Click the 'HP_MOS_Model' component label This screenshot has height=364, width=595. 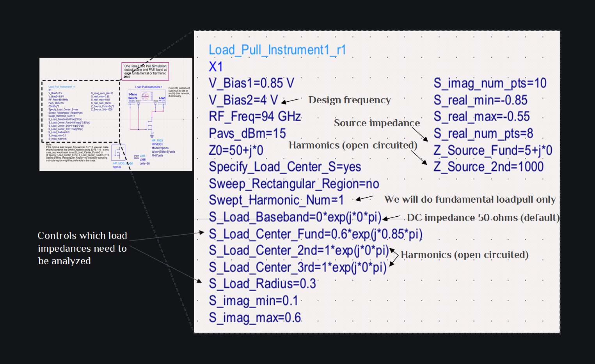(123, 163)
